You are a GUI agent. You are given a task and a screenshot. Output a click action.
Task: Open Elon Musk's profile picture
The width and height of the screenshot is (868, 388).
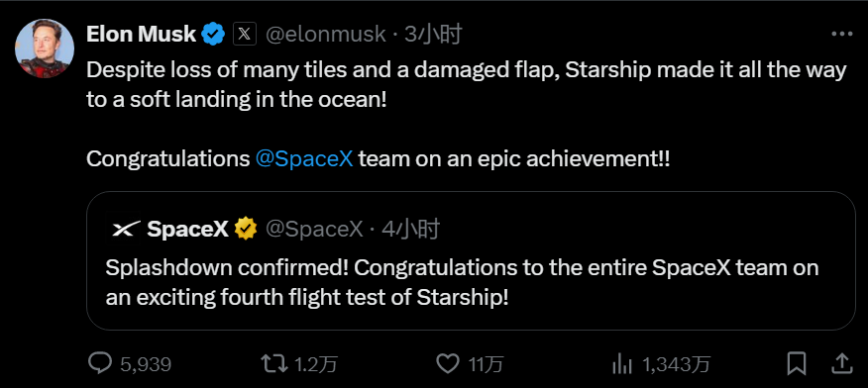pos(45,48)
